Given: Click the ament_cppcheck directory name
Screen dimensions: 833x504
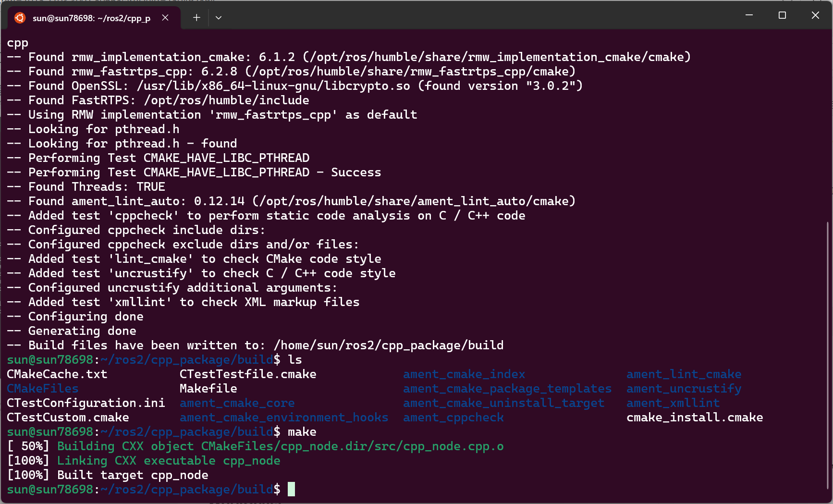Looking at the screenshot, I should pyautogui.click(x=453, y=417).
